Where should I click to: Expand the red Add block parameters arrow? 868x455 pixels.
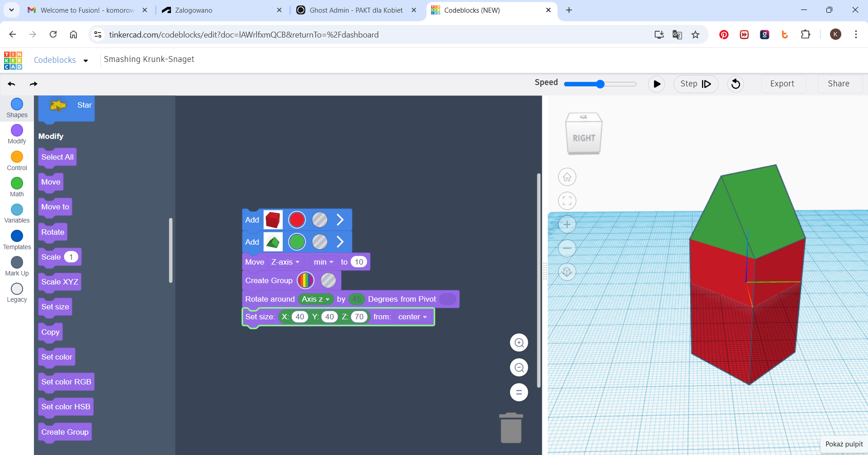pos(340,220)
